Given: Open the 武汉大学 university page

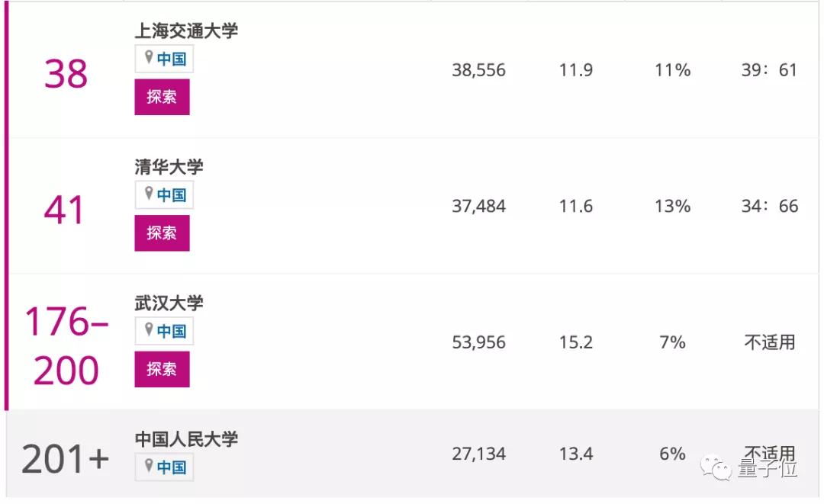Looking at the screenshot, I should coord(168,302).
